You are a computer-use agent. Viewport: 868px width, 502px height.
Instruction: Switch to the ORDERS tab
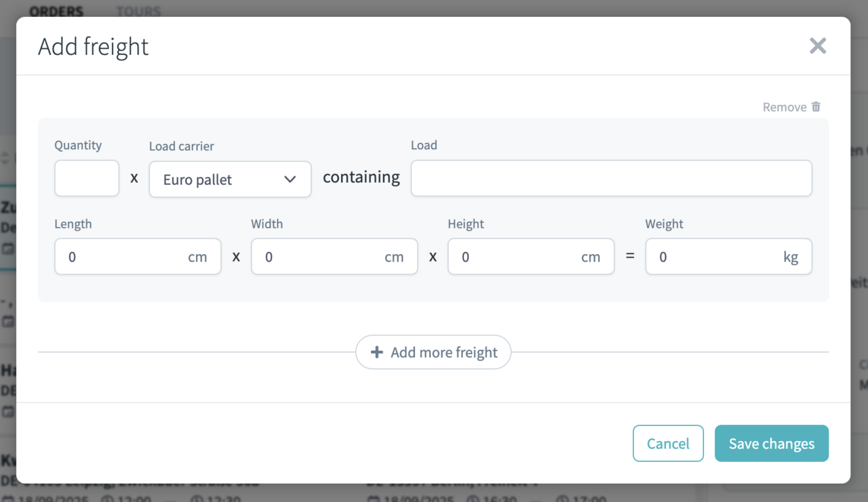pos(56,11)
